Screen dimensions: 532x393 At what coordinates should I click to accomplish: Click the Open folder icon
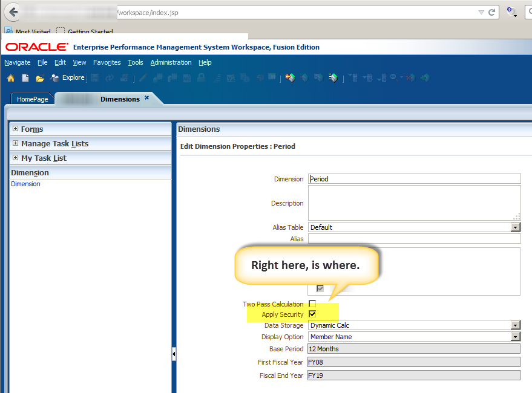(40, 79)
